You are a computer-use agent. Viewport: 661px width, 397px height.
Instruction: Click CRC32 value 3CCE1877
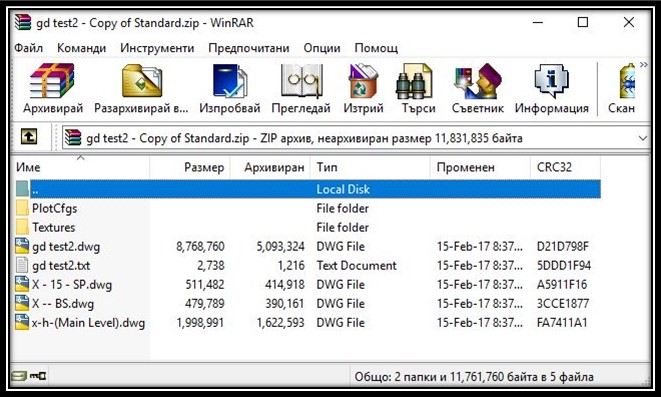coord(562,303)
